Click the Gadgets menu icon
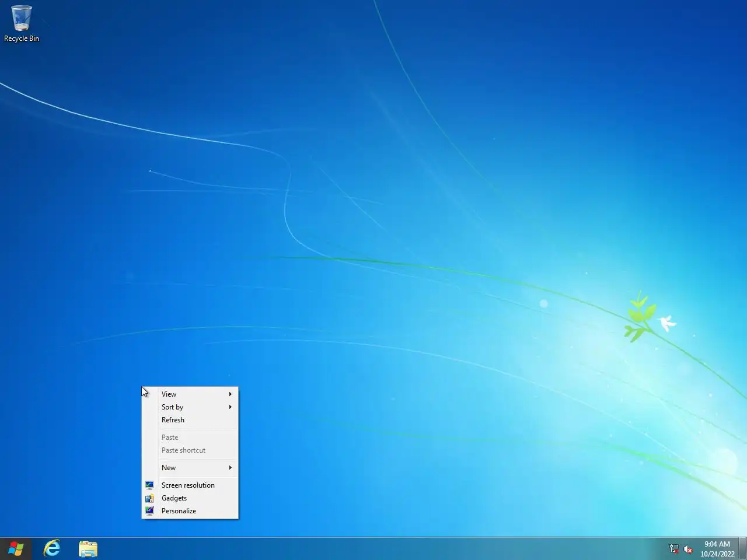The image size is (747, 560). coord(149,498)
